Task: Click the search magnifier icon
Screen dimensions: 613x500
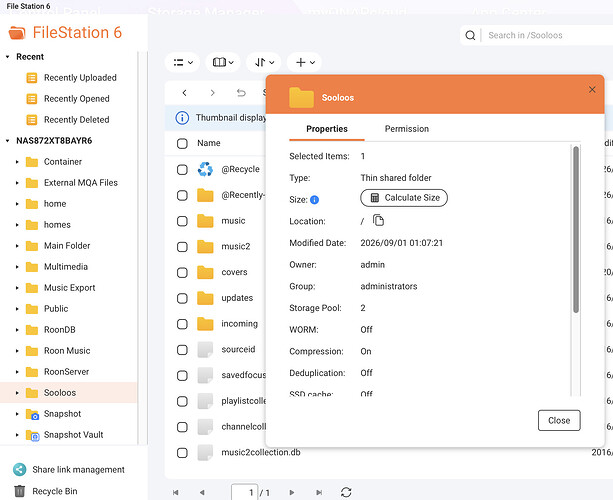Action: 470,36
